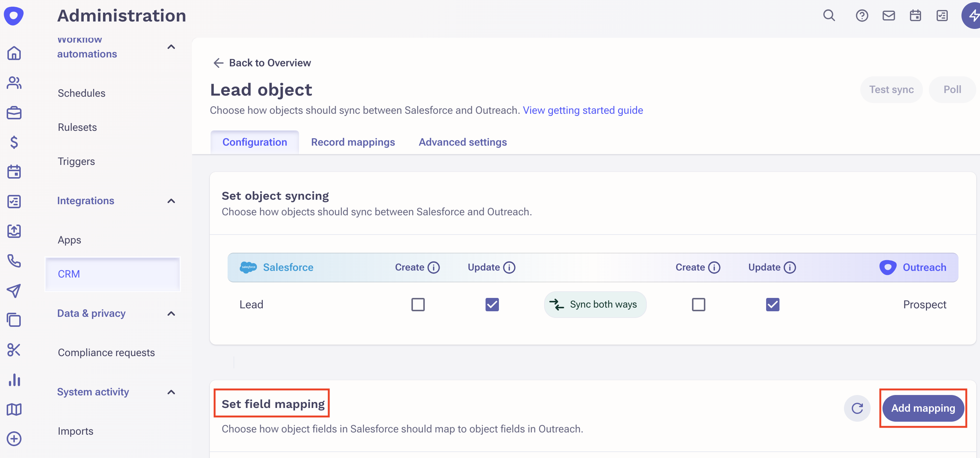980x458 pixels.
Task: Open the bar chart icon in left rail
Action: [x=14, y=380]
